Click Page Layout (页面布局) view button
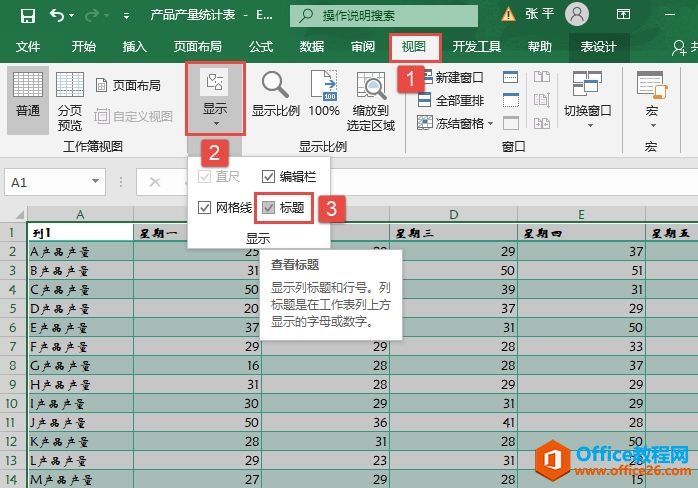Image resolution: width=698 pixels, height=488 pixels. [128, 85]
